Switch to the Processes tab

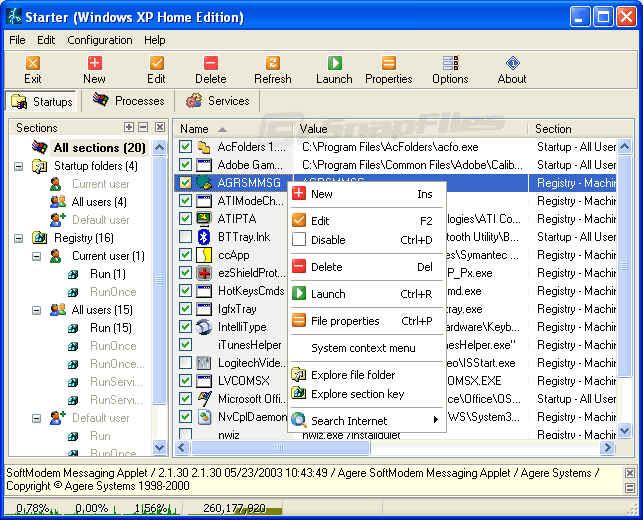coord(129,101)
